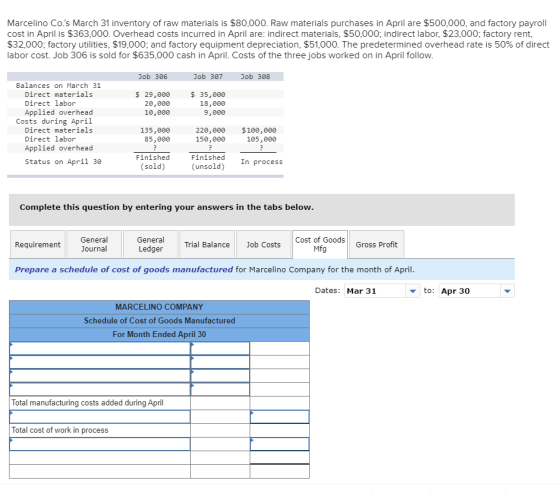Click the fourth row amount input cell
Image resolution: width=560 pixels, height=494 pixels.
[x=220, y=389]
